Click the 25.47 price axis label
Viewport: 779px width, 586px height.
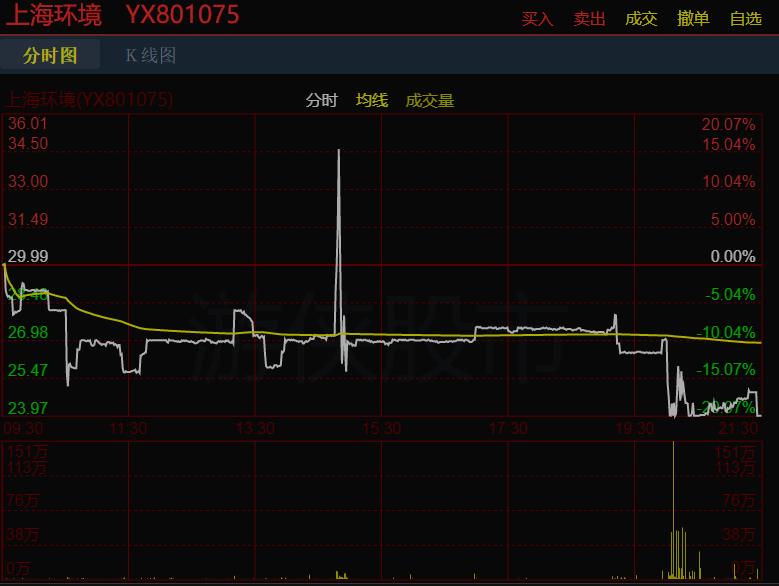(28, 370)
